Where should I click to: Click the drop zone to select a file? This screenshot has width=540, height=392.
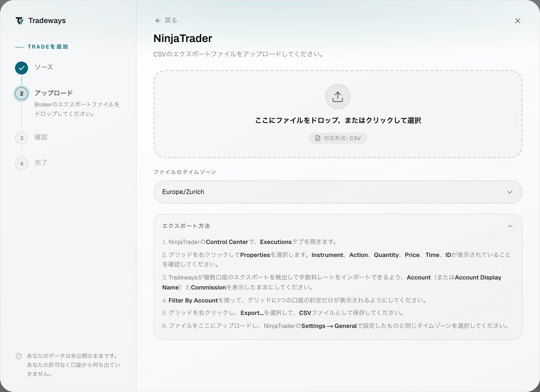(x=338, y=114)
